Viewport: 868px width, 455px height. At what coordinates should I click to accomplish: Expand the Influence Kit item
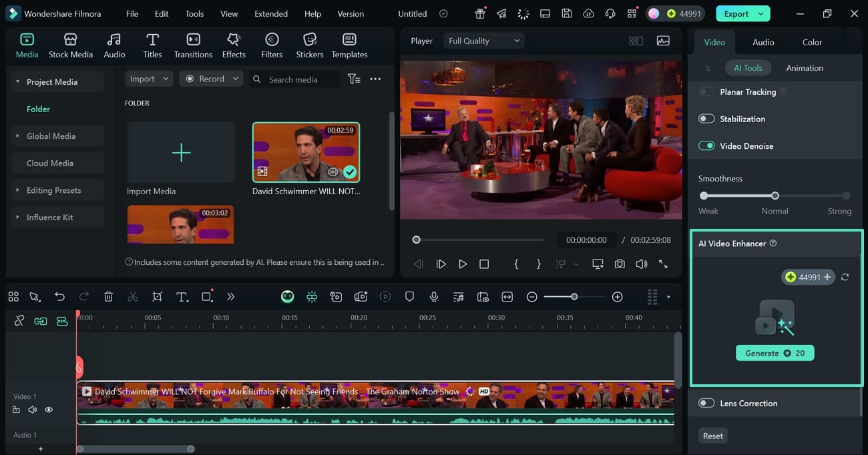[18, 217]
